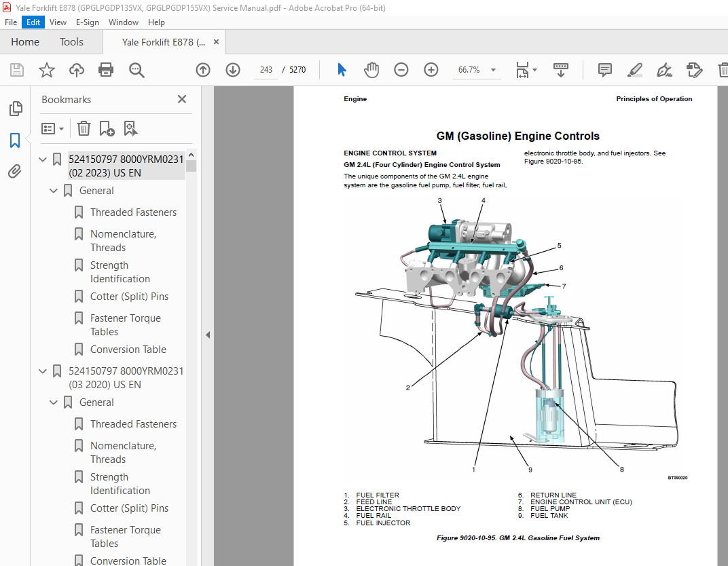This screenshot has height=566, width=728.
Task: Add a comment with the sticky note icon
Action: click(x=604, y=70)
